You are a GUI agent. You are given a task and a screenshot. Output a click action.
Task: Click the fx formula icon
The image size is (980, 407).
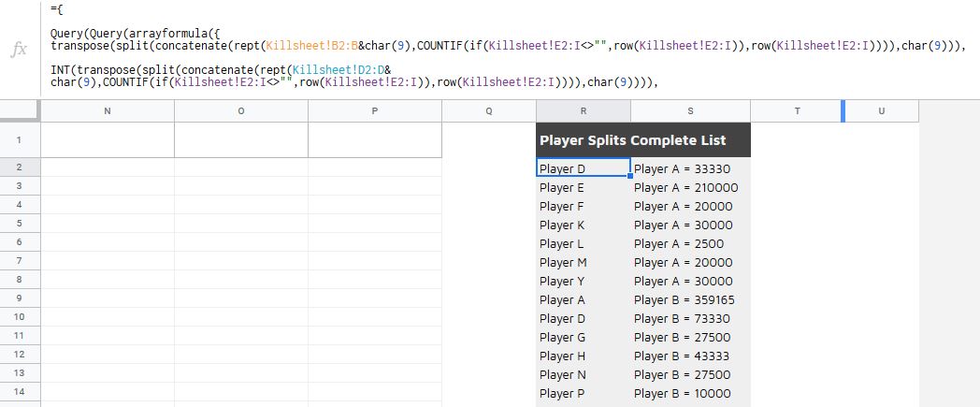pyautogui.click(x=20, y=50)
